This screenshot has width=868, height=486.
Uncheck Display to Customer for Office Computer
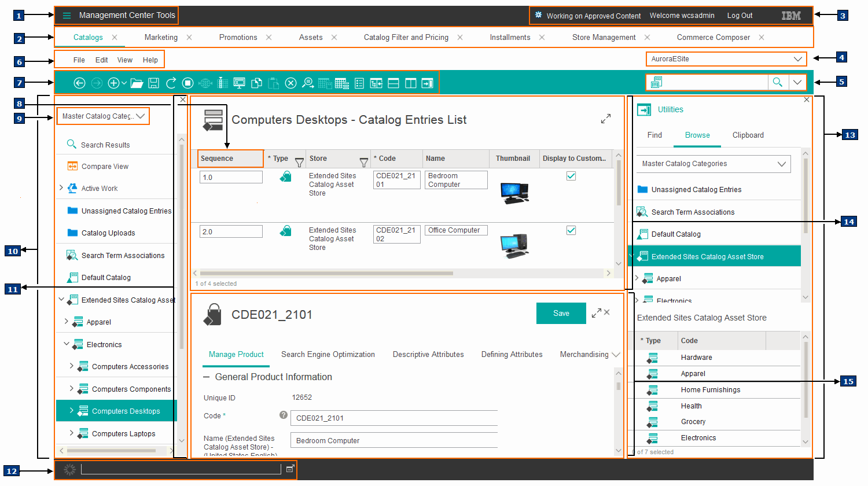tap(571, 230)
